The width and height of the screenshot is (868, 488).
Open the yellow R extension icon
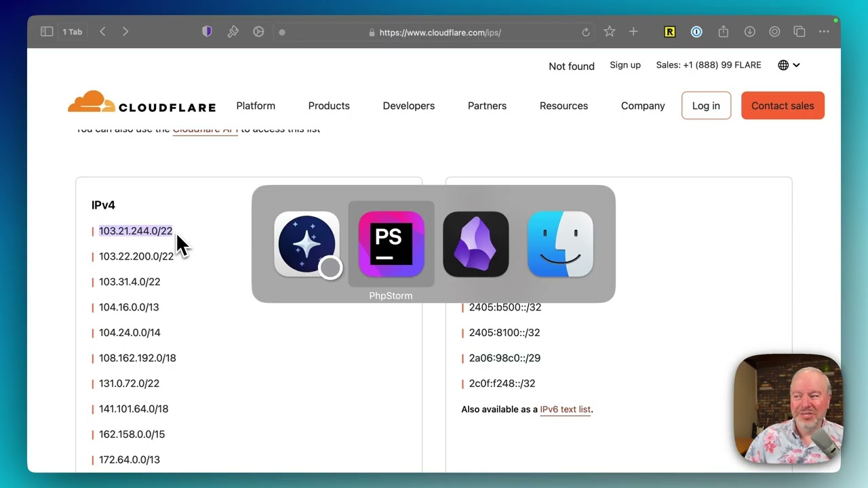[670, 32]
